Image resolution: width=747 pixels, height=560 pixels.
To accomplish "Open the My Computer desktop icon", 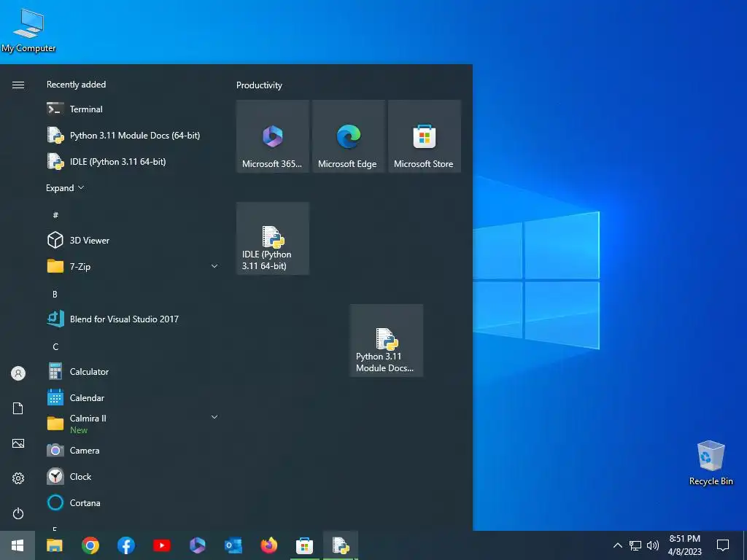I will pyautogui.click(x=28, y=31).
